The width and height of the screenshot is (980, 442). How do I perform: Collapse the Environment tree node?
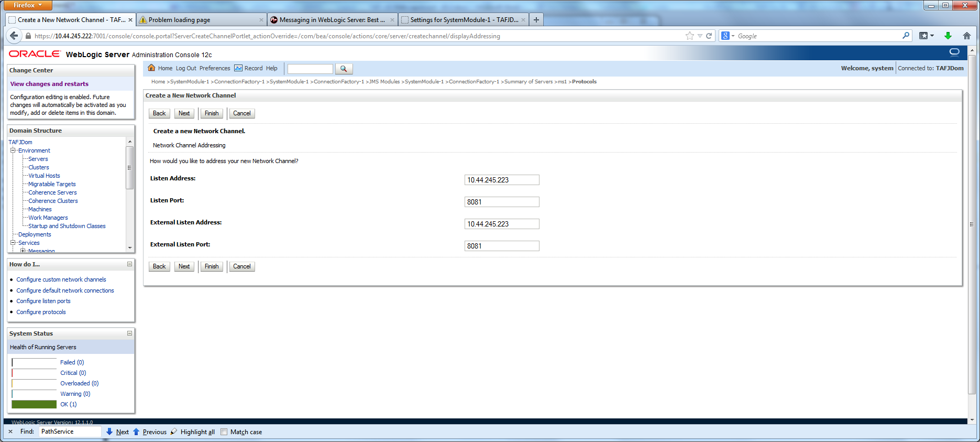pyautogui.click(x=13, y=150)
